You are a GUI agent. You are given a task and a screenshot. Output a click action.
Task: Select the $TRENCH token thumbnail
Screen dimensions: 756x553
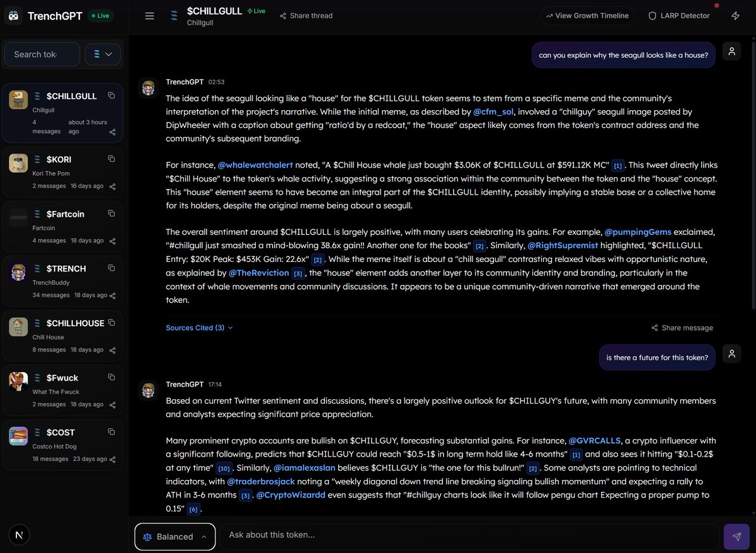pos(18,272)
